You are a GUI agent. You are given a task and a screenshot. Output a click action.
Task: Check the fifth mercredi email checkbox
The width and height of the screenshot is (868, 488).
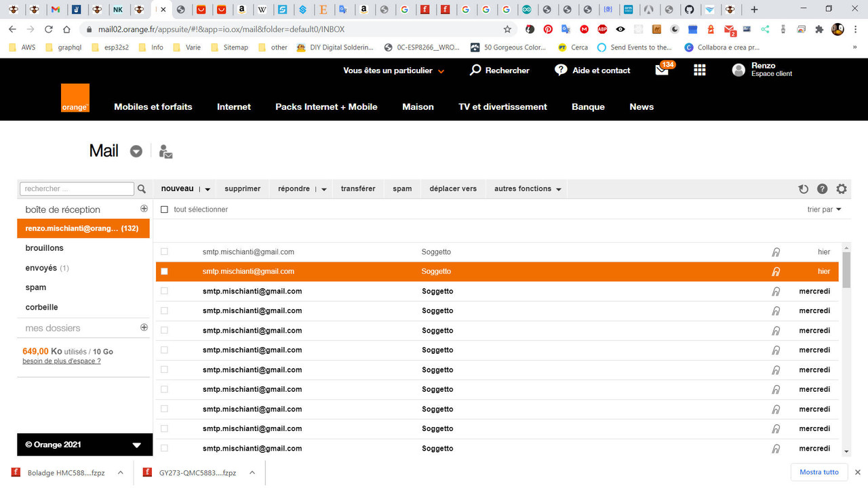coord(164,369)
